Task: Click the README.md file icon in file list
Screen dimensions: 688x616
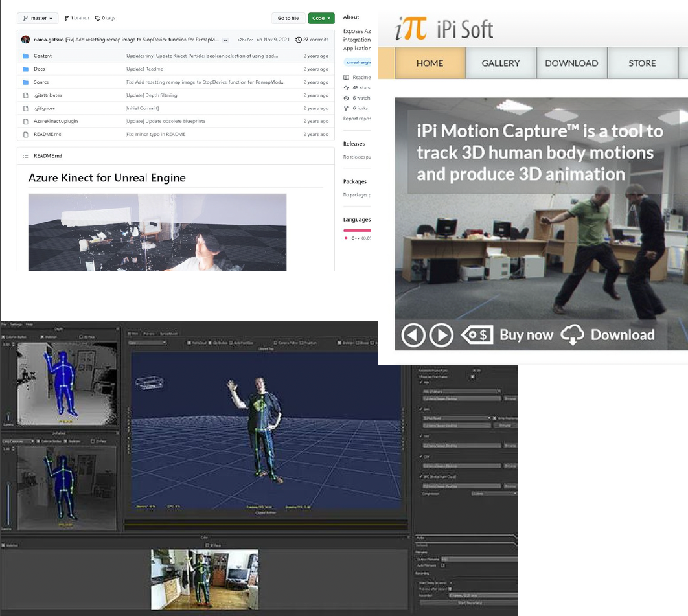Action: tap(25, 135)
